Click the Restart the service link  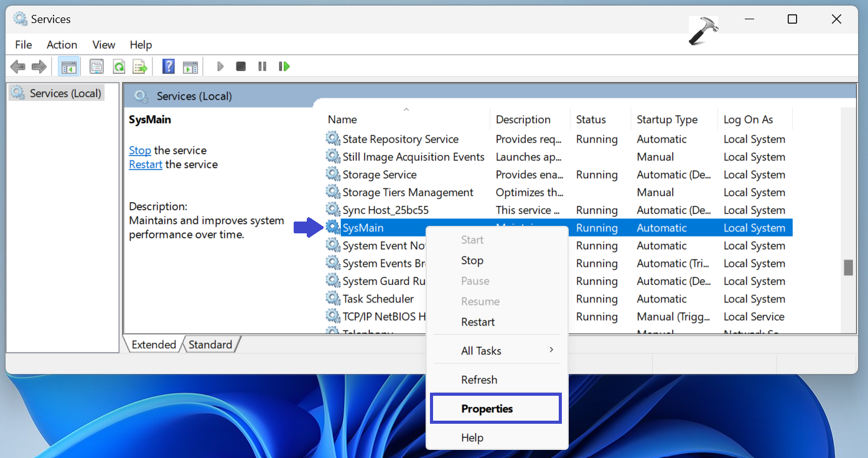tap(146, 165)
